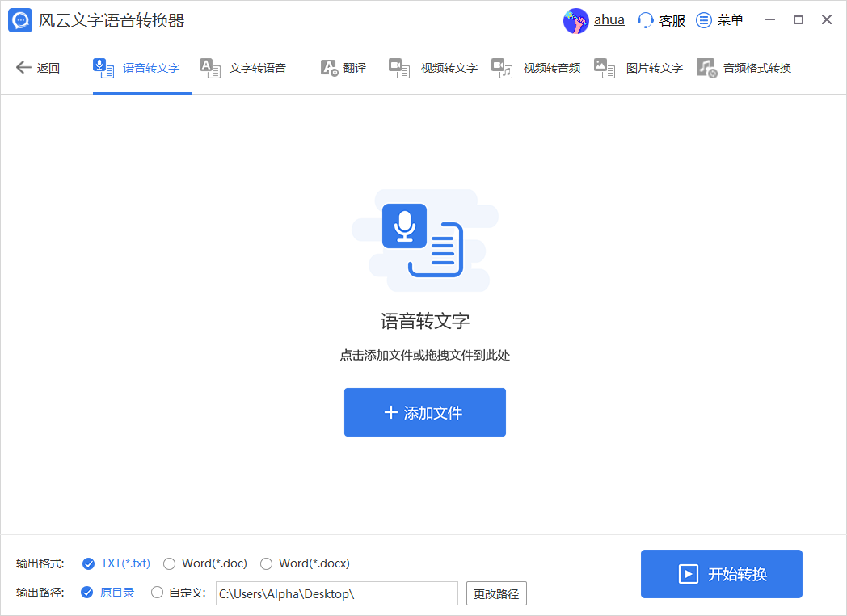Click the text-to-speech tab icon

click(210, 68)
